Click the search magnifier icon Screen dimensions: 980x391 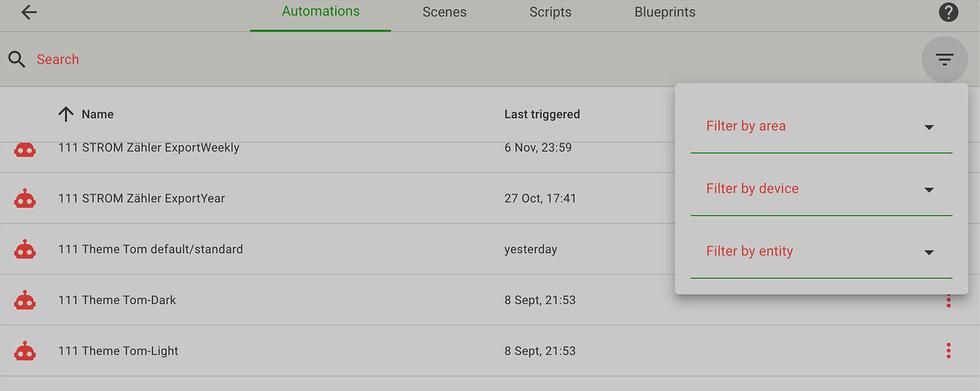click(17, 60)
